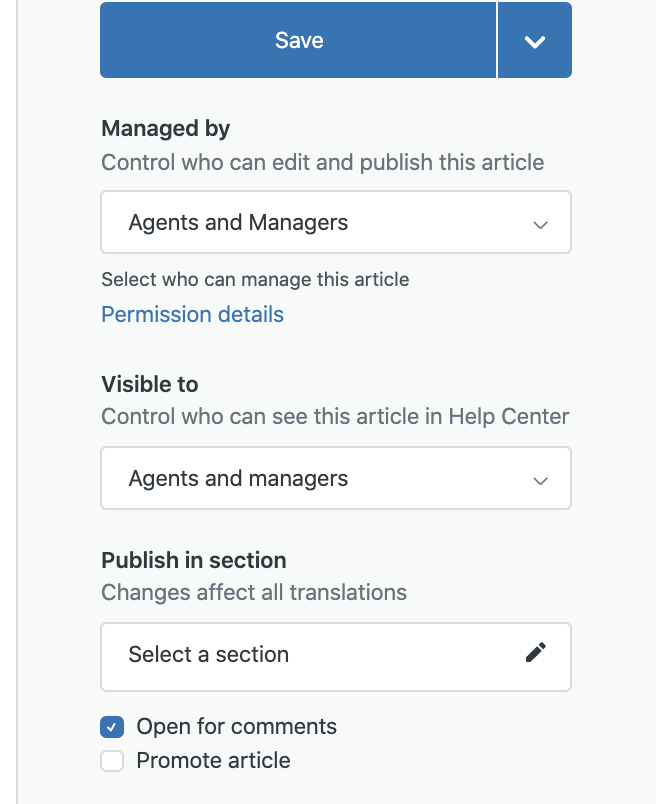
Task: Click the 'Select who can manage this article' hint
Action: click(x=255, y=280)
